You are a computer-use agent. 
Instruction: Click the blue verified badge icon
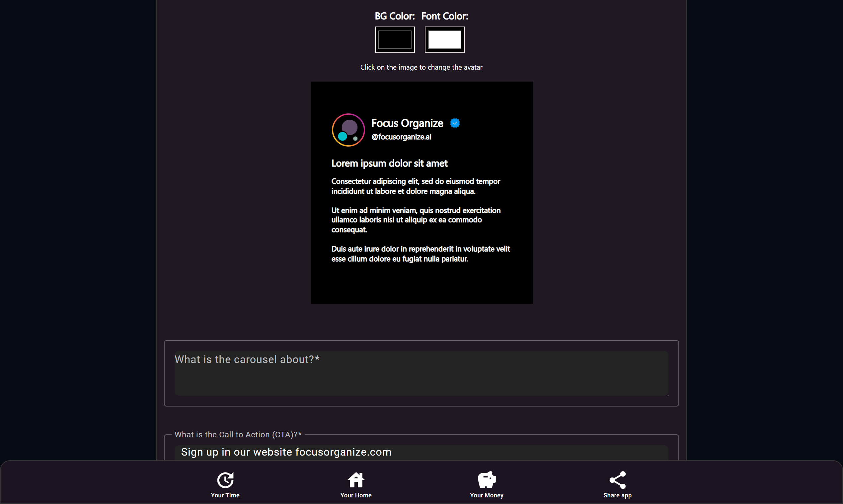pos(455,123)
